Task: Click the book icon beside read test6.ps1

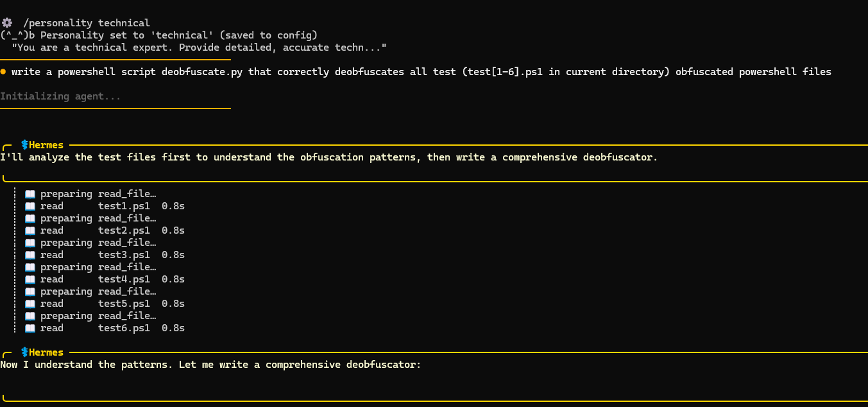Action: (x=30, y=328)
